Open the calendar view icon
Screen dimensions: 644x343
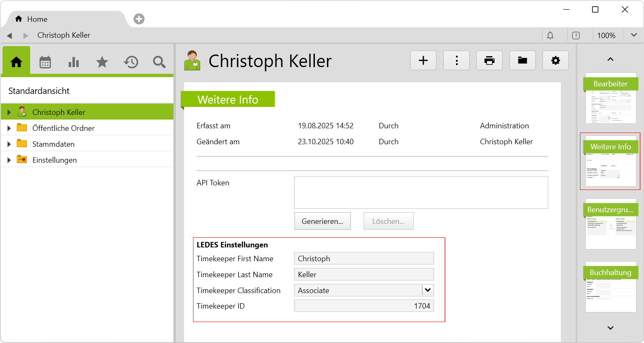point(45,62)
